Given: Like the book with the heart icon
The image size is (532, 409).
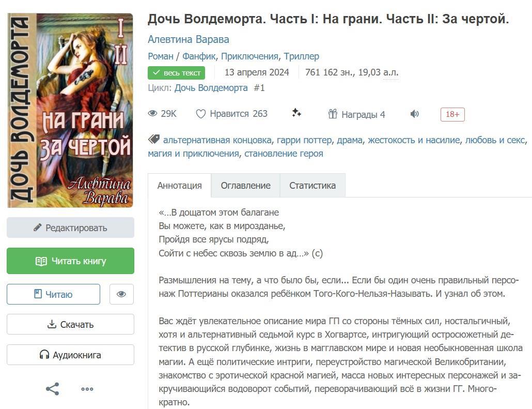Looking at the screenshot, I should tap(201, 114).
